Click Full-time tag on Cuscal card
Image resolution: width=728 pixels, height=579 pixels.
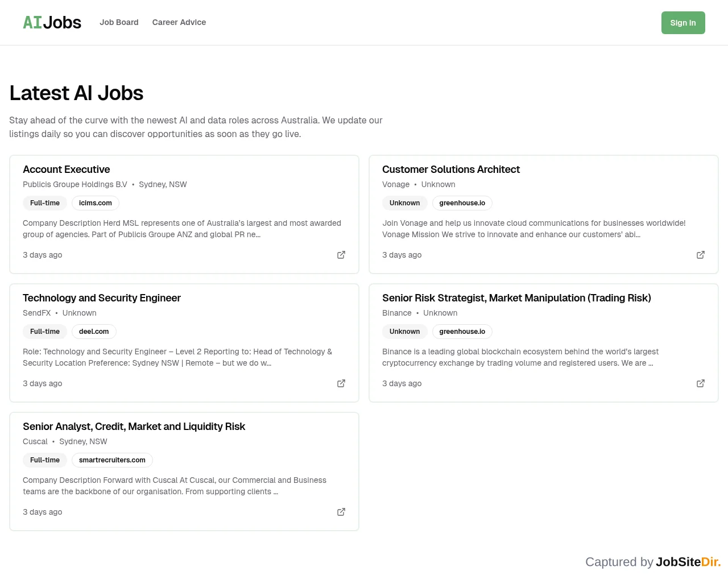(45, 460)
